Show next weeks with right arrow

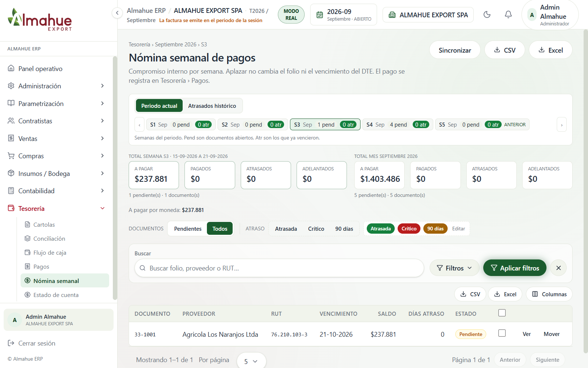point(562,125)
